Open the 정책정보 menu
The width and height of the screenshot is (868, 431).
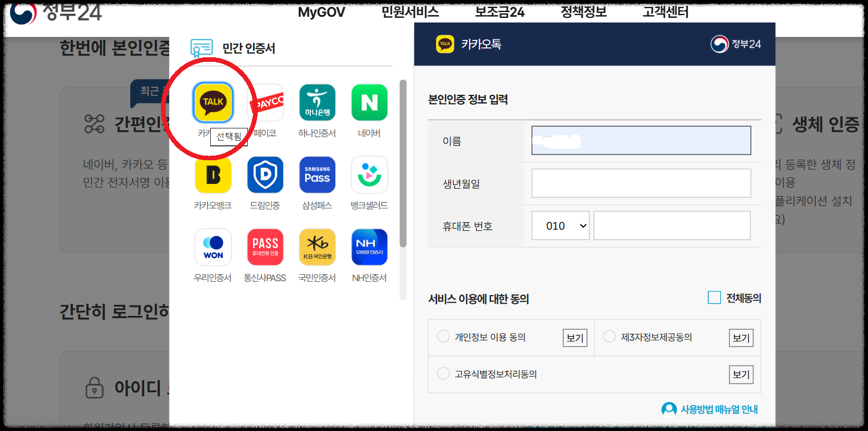point(584,12)
